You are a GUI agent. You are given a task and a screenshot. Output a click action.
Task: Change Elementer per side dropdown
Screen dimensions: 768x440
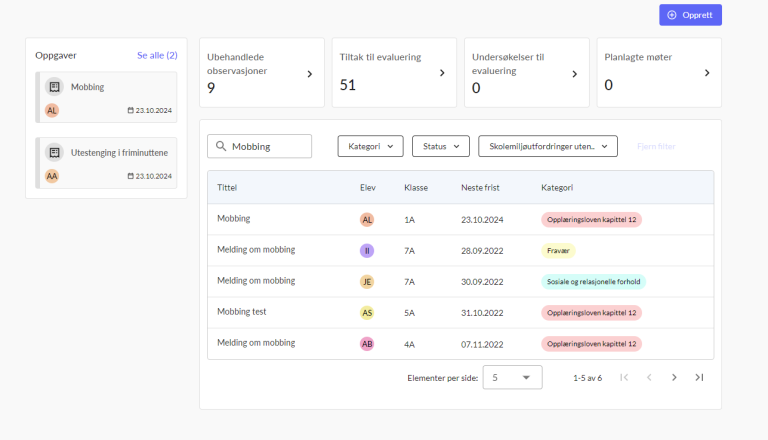(x=512, y=377)
